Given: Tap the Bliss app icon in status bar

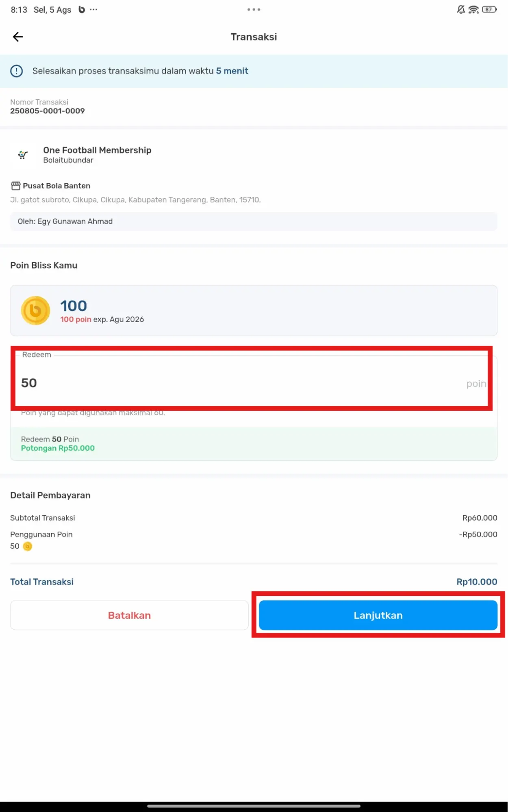Looking at the screenshot, I should 82,9.
